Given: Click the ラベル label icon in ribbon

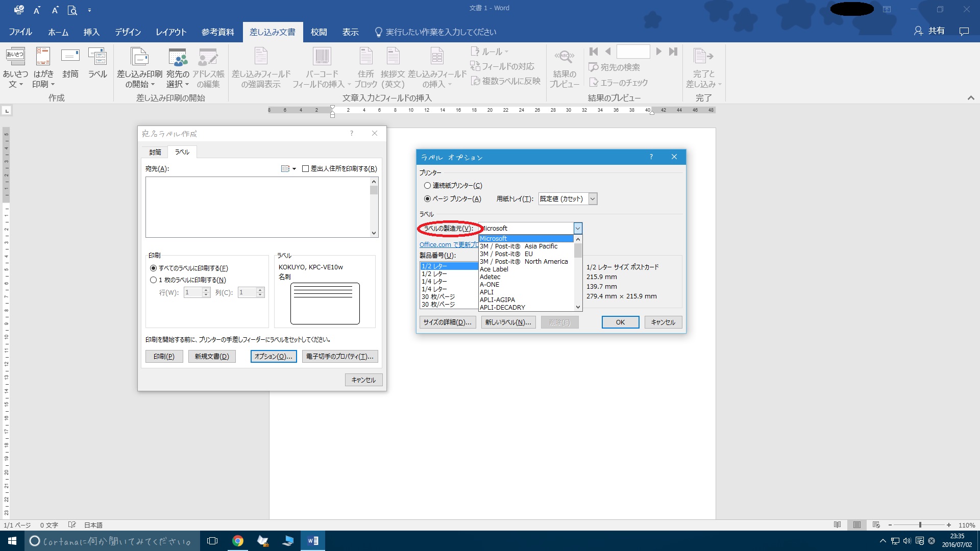Looking at the screenshot, I should coord(97,64).
